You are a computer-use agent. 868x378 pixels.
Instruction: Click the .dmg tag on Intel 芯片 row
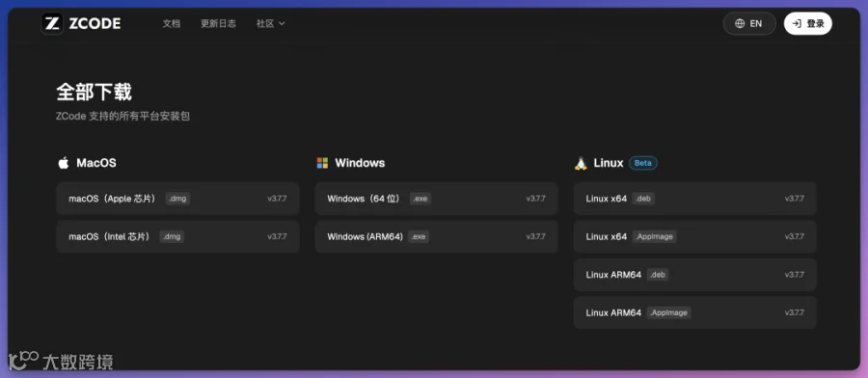point(172,236)
